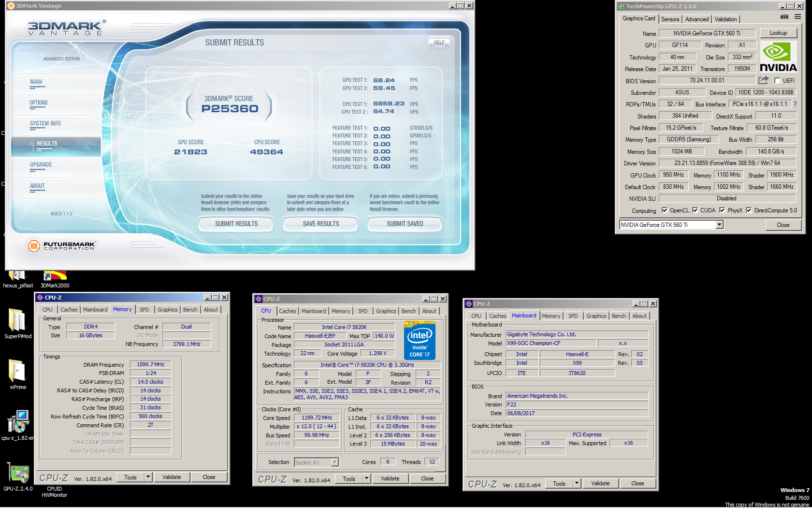Click the Intel Core i7 logo badge

[x=420, y=341]
